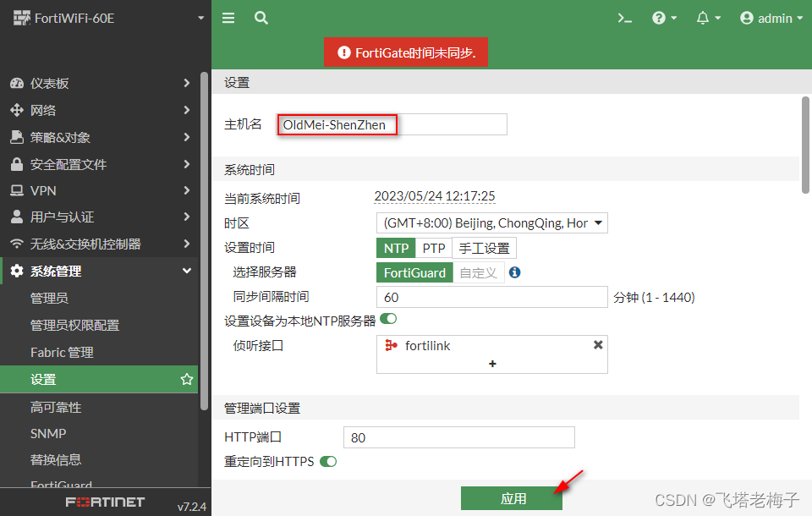Click the admin user avatar icon
Viewport: 812px width, 516px height.
[x=746, y=18]
